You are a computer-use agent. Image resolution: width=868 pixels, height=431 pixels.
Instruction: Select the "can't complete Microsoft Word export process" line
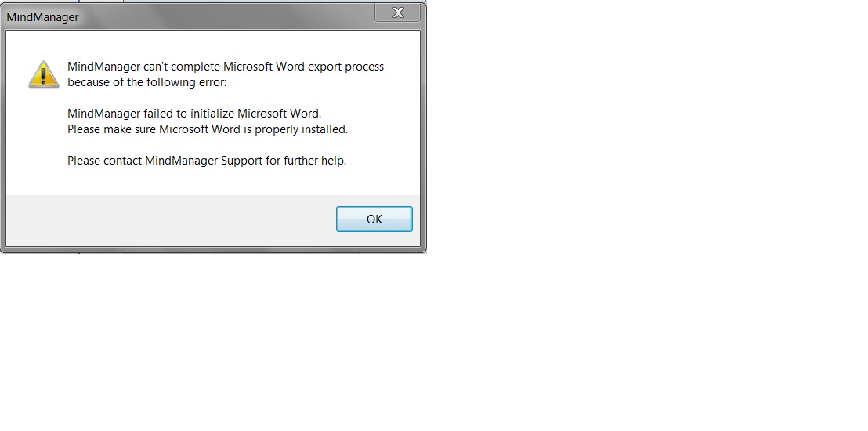click(226, 67)
